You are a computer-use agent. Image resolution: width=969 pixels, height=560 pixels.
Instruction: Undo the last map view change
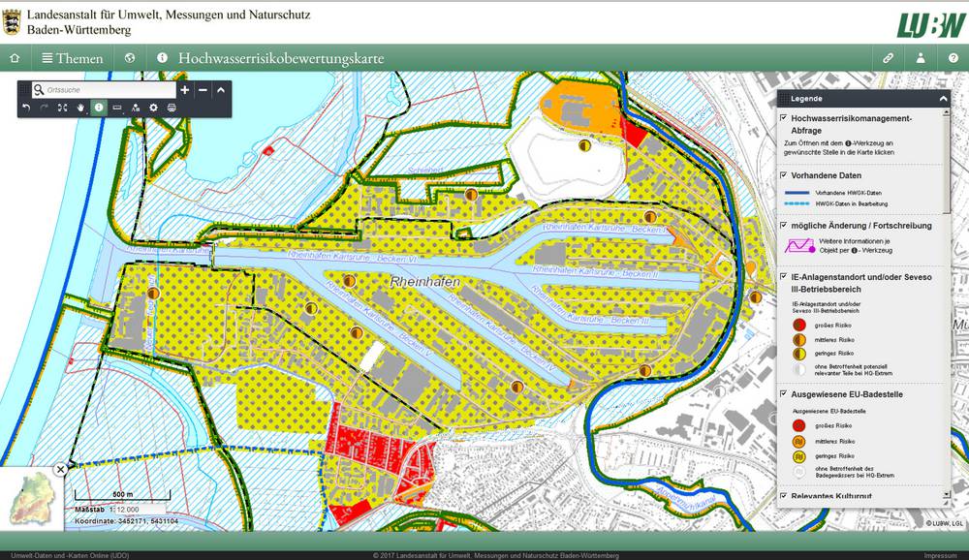pyautogui.click(x=26, y=108)
